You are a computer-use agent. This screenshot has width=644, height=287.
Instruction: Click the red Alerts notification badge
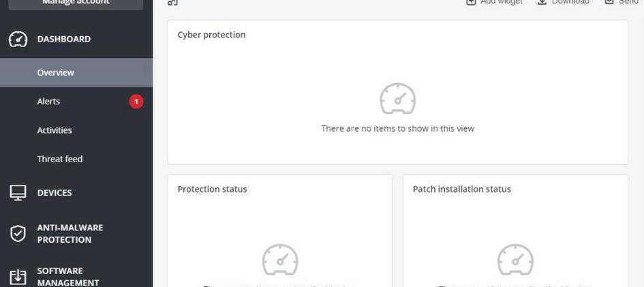[136, 102]
